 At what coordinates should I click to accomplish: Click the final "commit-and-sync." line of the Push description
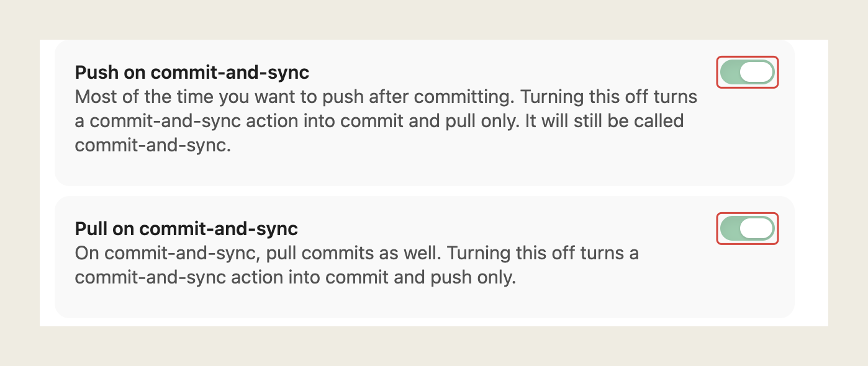pos(153,146)
